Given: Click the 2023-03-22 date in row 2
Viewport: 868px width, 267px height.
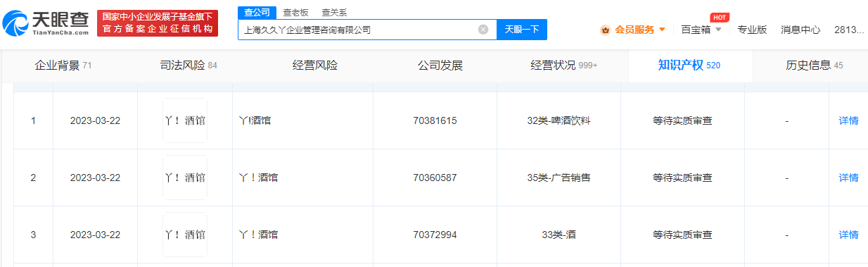Looking at the screenshot, I should [x=95, y=178].
